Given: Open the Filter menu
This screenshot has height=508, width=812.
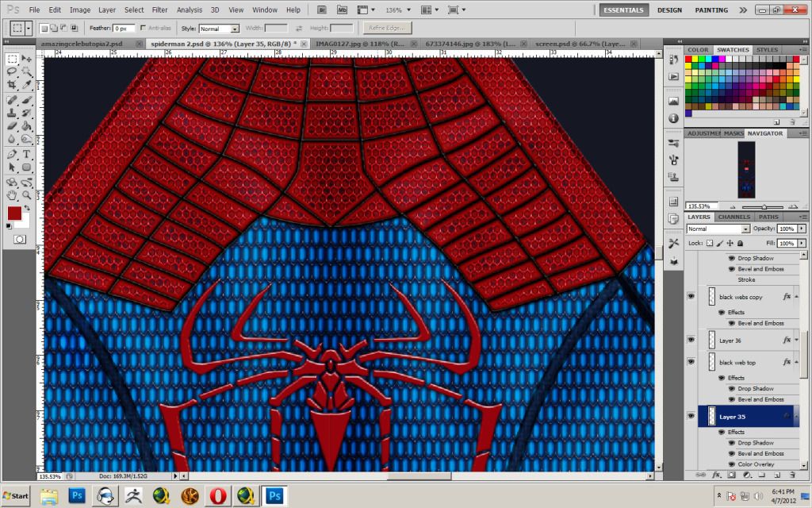Looking at the screenshot, I should (159, 10).
